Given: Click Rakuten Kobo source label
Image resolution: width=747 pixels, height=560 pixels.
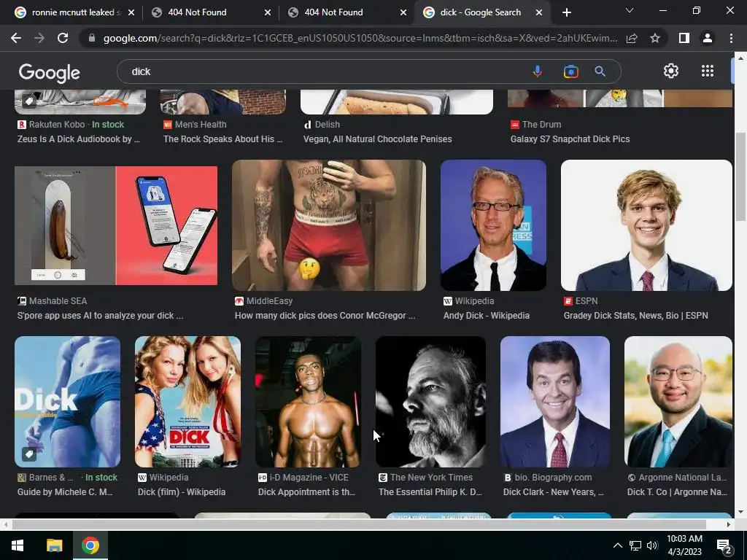Looking at the screenshot, I should pyautogui.click(x=57, y=124).
